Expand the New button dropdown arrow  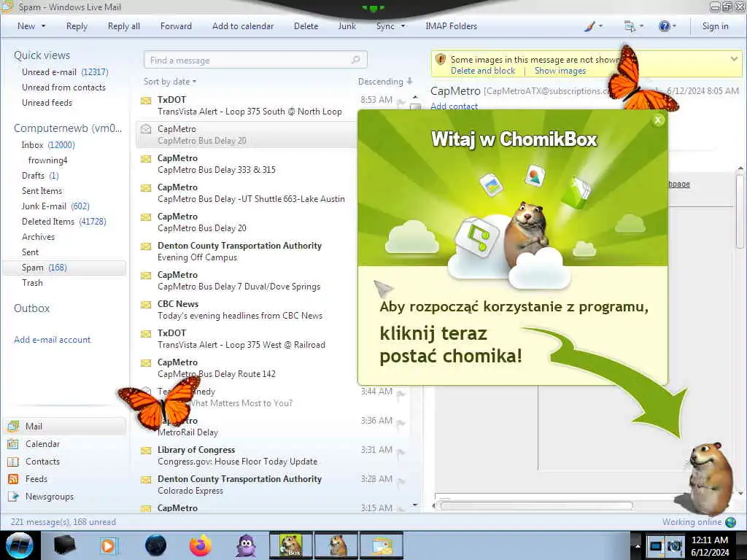(x=43, y=26)
